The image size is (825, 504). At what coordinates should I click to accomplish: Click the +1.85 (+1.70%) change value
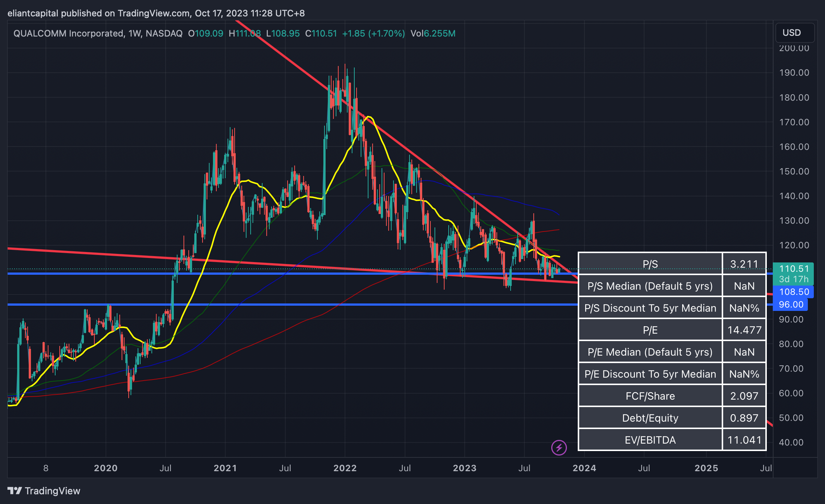[x=373, y=34]
